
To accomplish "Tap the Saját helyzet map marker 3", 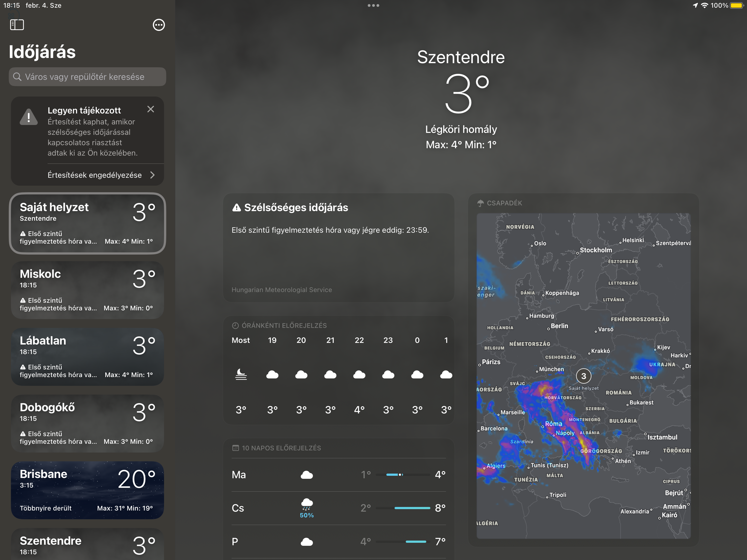I will click(x=583, y=376).
